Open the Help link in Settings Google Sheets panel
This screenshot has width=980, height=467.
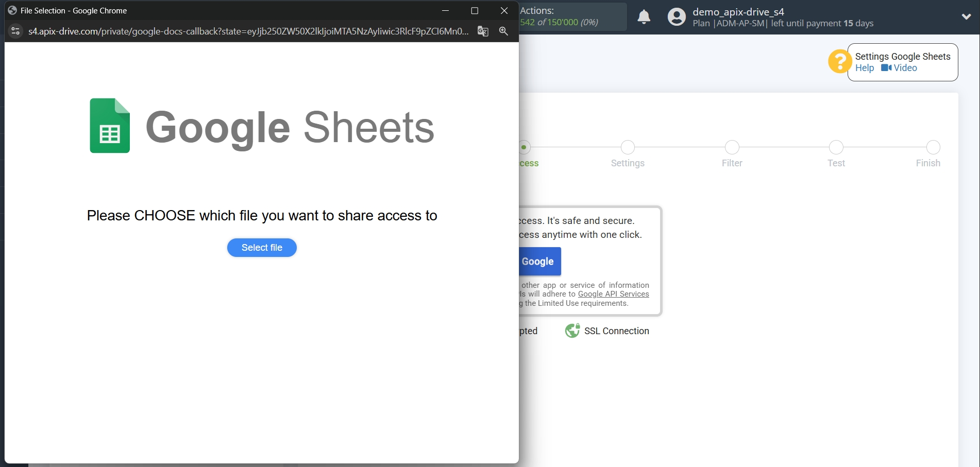coord(865,67)
